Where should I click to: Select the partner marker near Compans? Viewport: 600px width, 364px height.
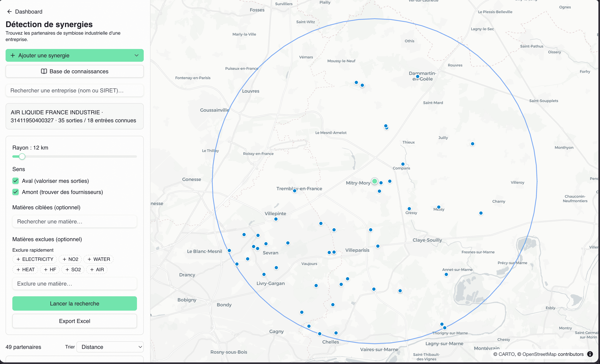pyautogui.click(x=403, y=164)
